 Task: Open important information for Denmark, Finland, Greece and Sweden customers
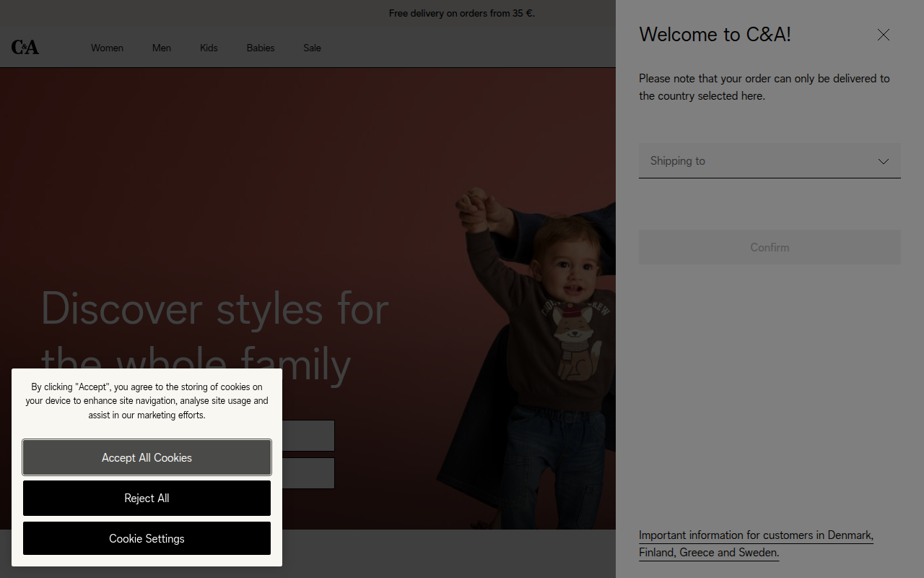click(x=756, y=544)
